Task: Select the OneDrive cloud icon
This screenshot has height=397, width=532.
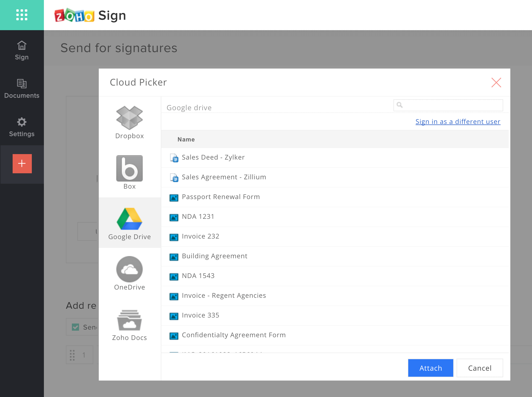Action: point(130,269)
